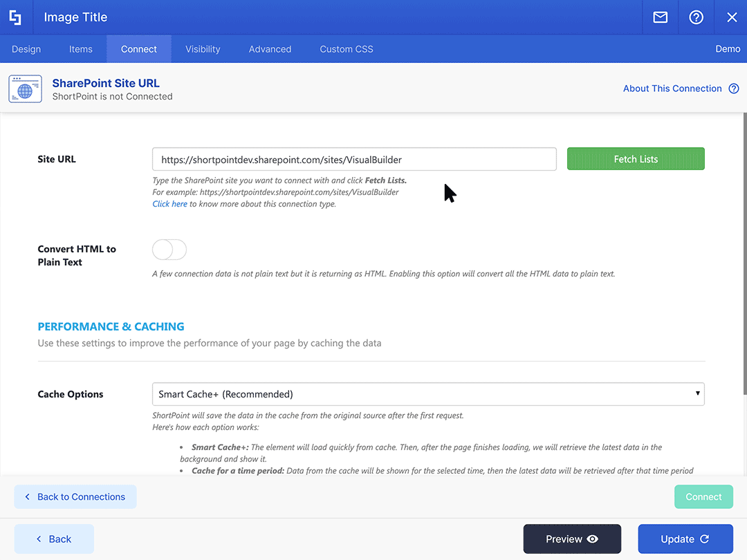Switch to the Custom CSS tab
747x560 pixels.
click(346, 49)
